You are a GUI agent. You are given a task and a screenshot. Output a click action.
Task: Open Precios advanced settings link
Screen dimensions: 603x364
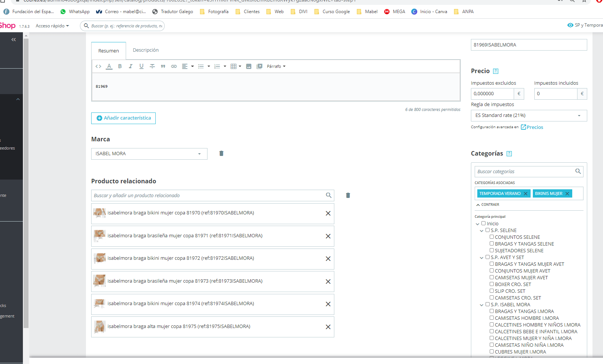click(532, 127)
